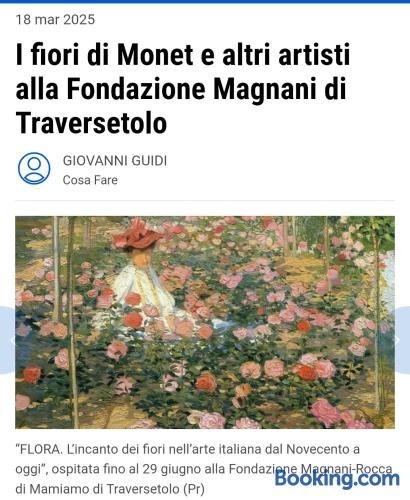Click the blue bar at page top

(x=205, y=1)
